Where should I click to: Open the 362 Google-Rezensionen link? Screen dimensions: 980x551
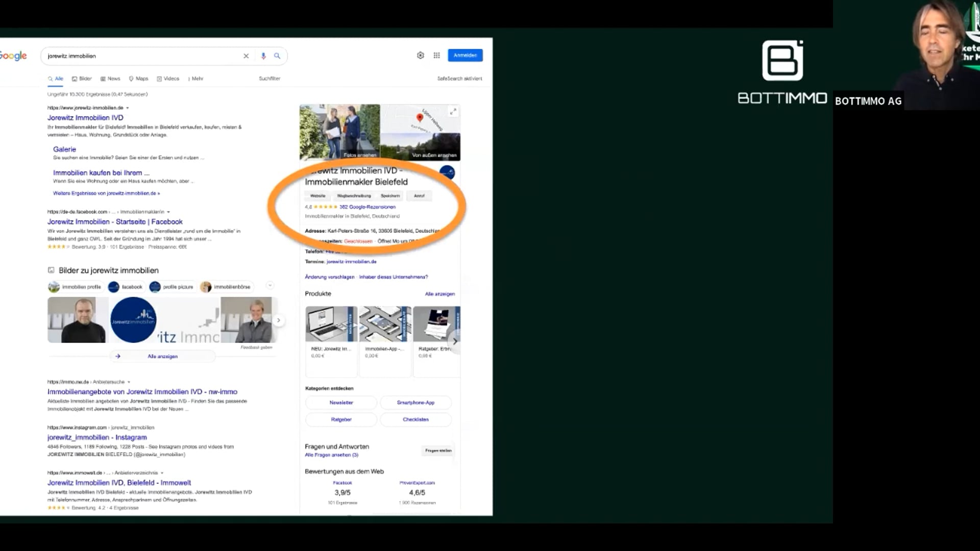tap(367, 207)
